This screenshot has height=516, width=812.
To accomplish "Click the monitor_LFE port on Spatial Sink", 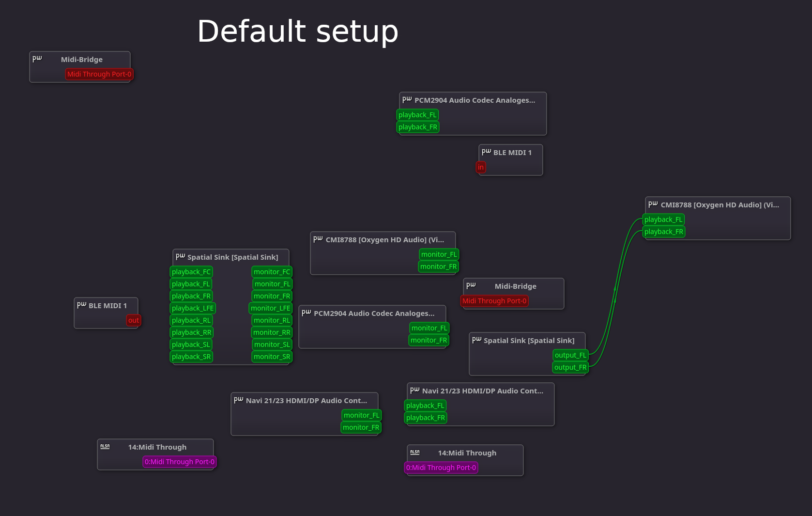I will (x=270, y=308).
